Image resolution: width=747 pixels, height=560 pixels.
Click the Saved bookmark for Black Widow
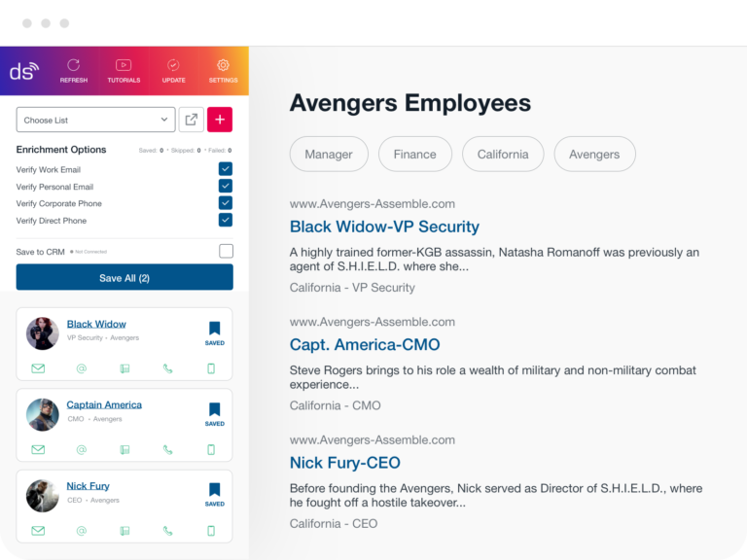click(214, 333)
